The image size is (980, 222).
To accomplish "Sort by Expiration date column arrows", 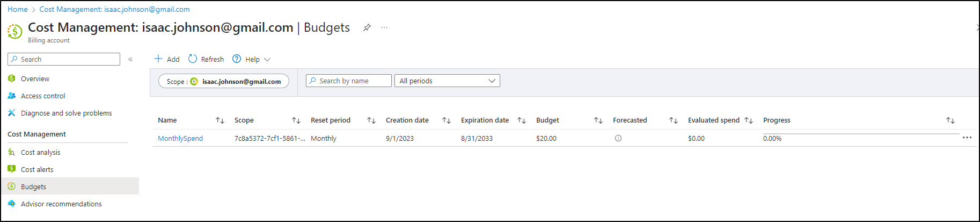I will (522, 120).
